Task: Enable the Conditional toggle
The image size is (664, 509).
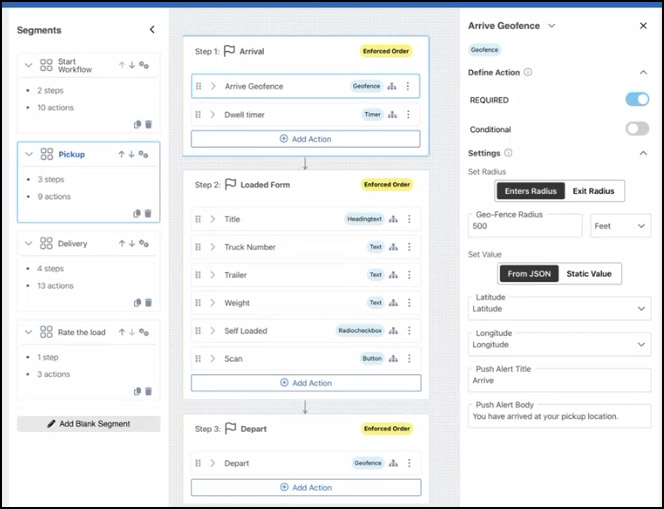Action: 636,129
